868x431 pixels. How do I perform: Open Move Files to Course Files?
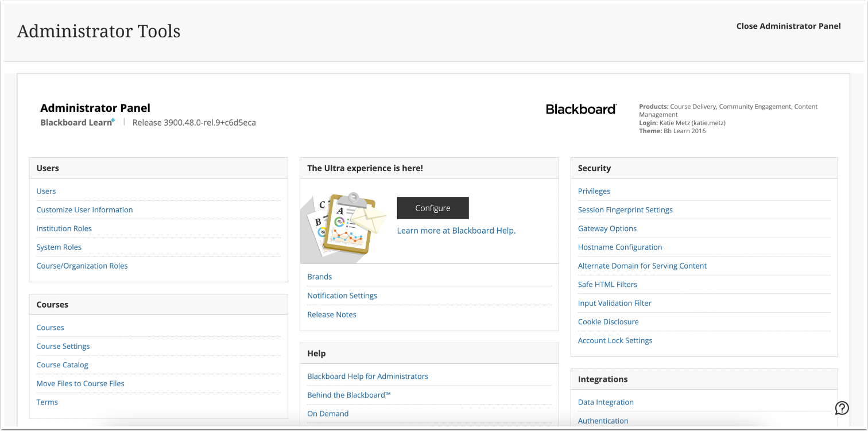80,383
